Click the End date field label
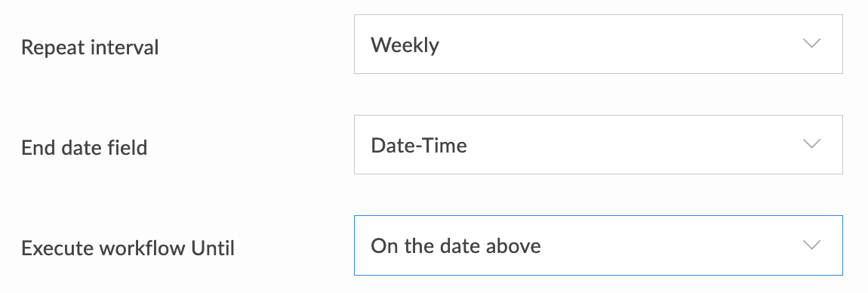The image size is (868, 293). pos(84,148)
